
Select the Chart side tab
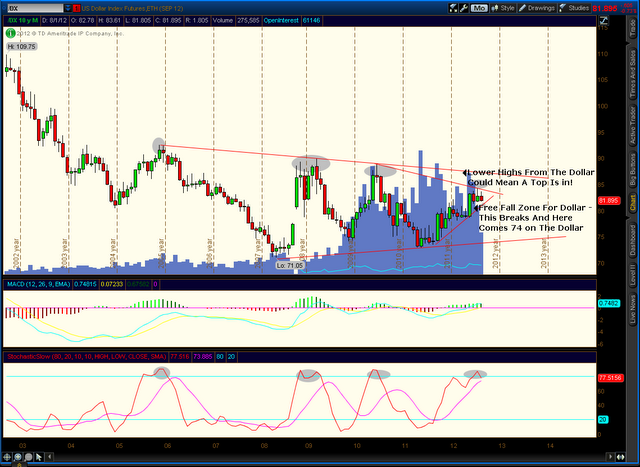click(x=633, y=202)
